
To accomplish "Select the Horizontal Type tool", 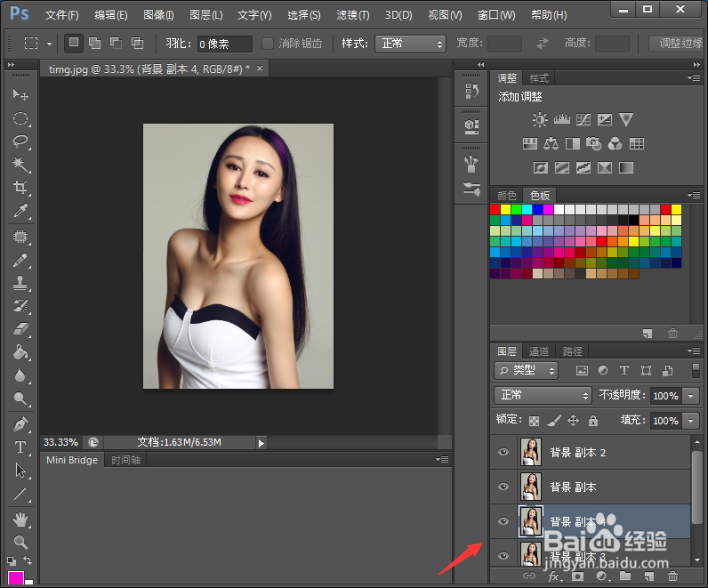I will tap(20, 447).
